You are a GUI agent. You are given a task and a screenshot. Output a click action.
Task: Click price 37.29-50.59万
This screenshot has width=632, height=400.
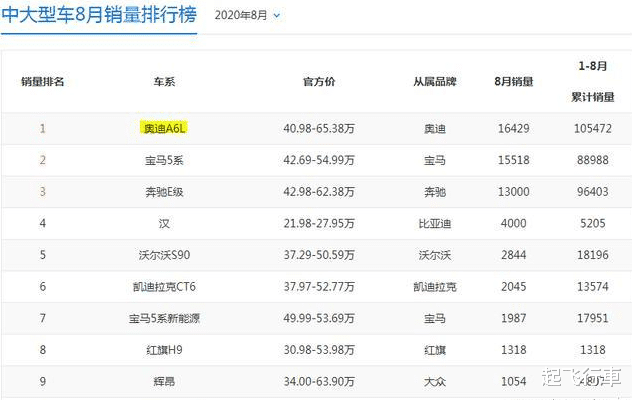point(319,255)
